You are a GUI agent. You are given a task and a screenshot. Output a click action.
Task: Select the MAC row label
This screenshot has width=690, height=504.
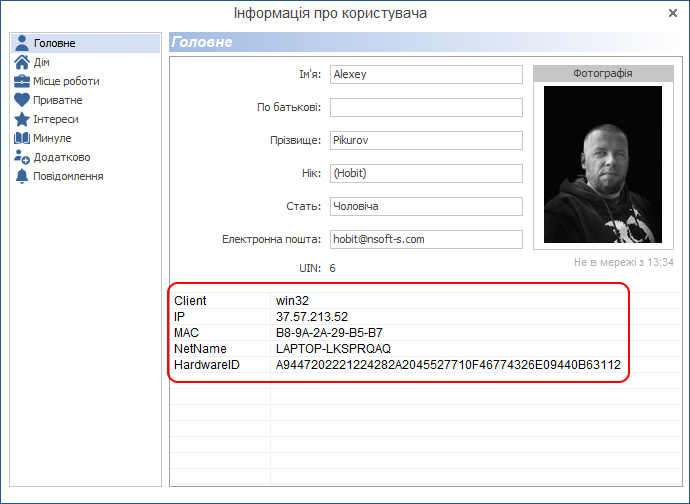click(x=187, y=333)
